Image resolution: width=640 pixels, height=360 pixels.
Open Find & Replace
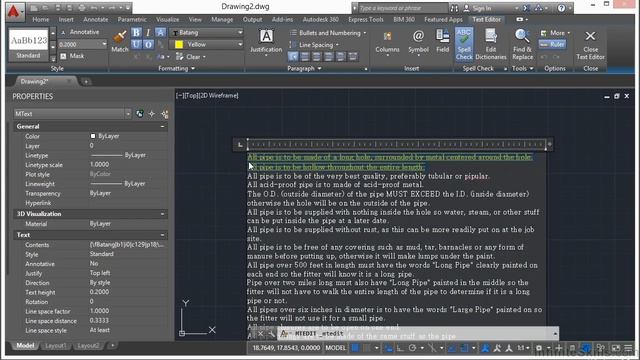coord(522,44)
